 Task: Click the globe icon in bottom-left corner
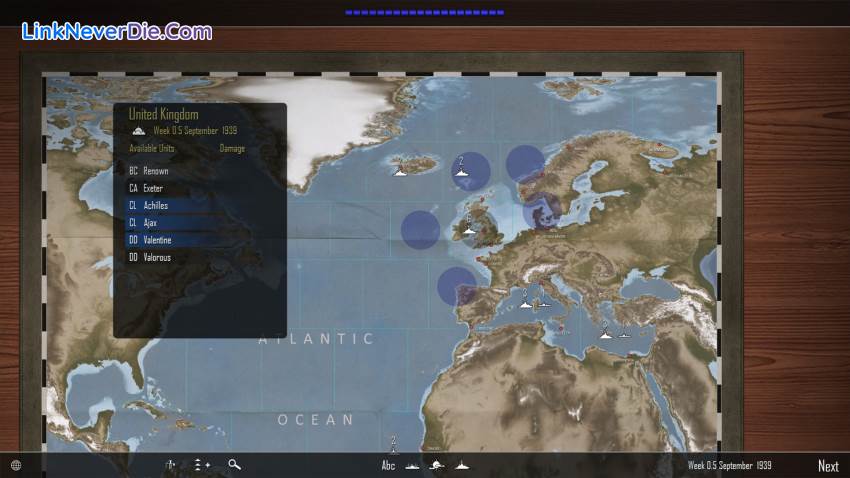(x=15, y=465)
